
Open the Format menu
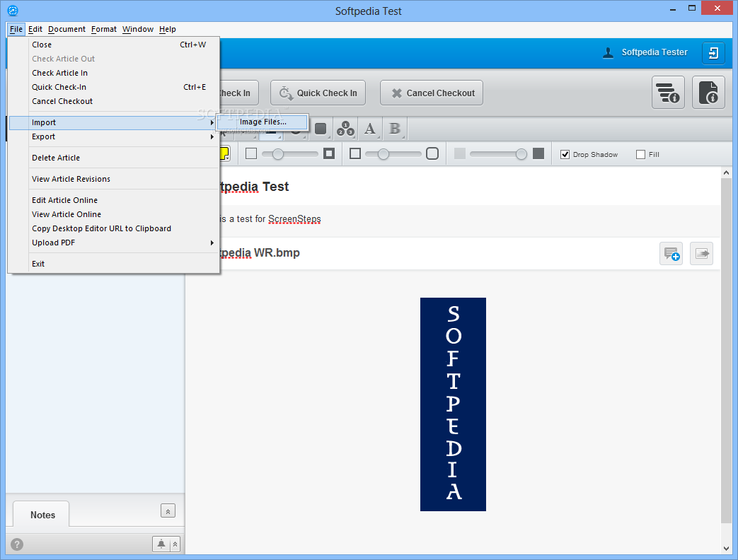[104, 29]
